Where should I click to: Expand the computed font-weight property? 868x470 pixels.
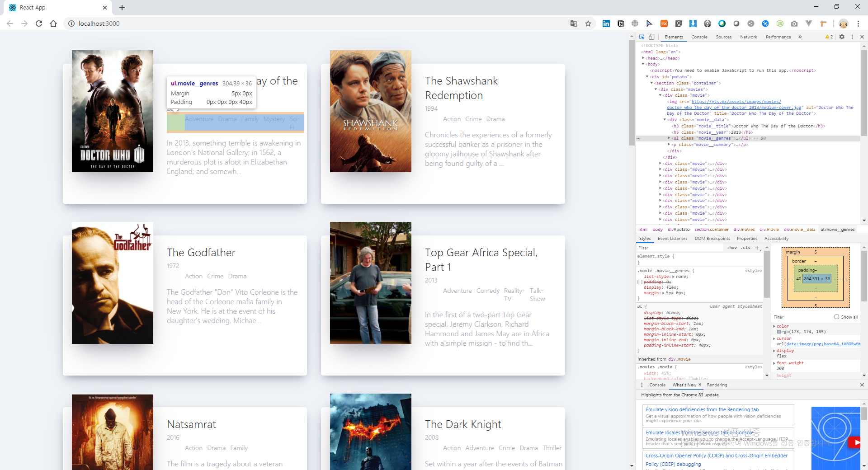774,363
